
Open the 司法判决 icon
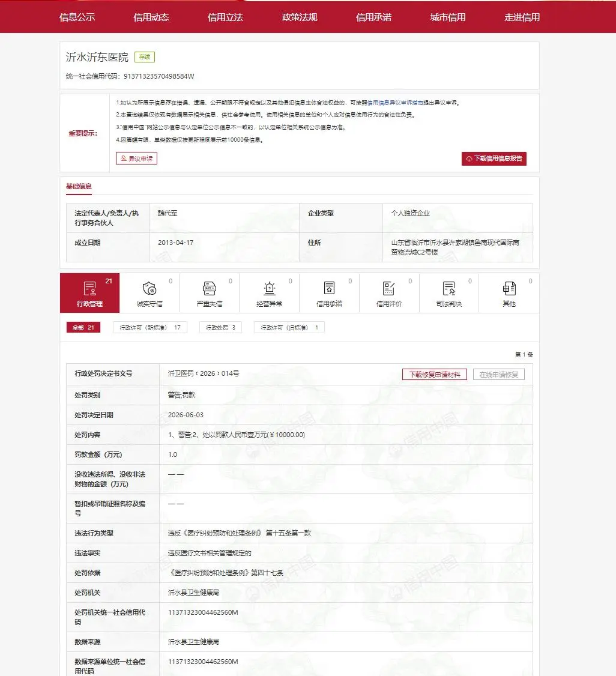[448, 288]
